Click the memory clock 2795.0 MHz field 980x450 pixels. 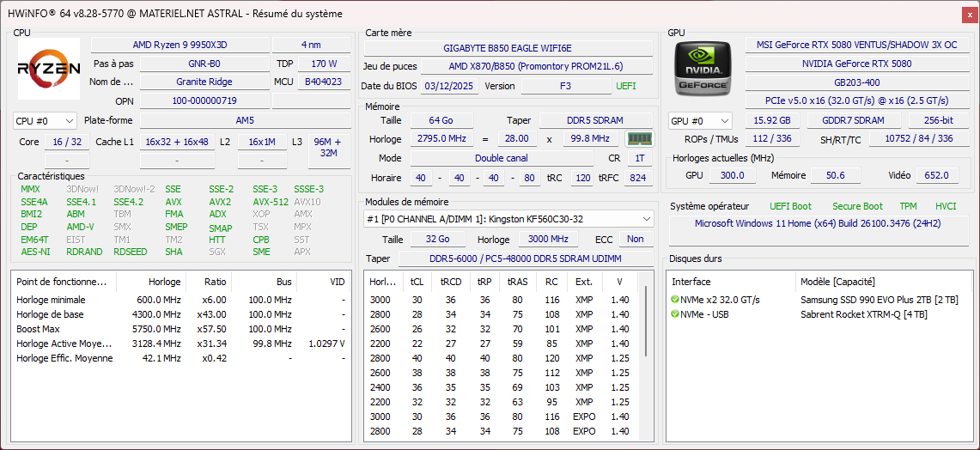[441, 139]
